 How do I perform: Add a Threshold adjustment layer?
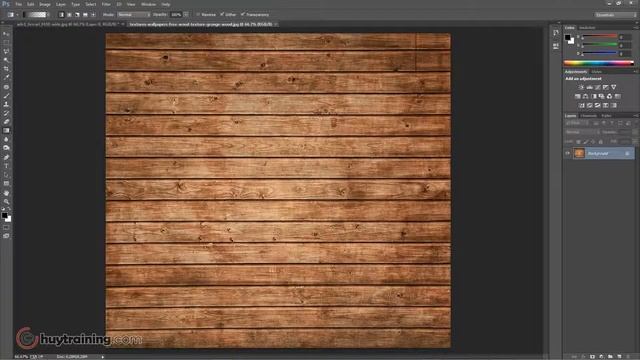tap(598, 105)
